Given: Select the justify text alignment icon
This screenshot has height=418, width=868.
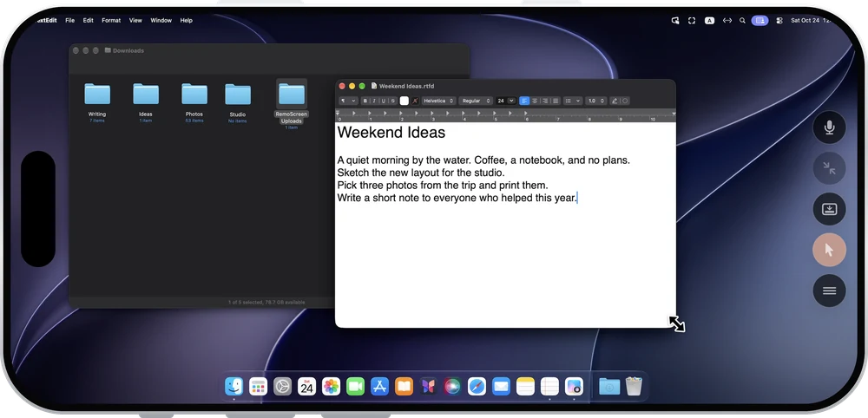Looking at the screenshot, I should coord(556,101).
